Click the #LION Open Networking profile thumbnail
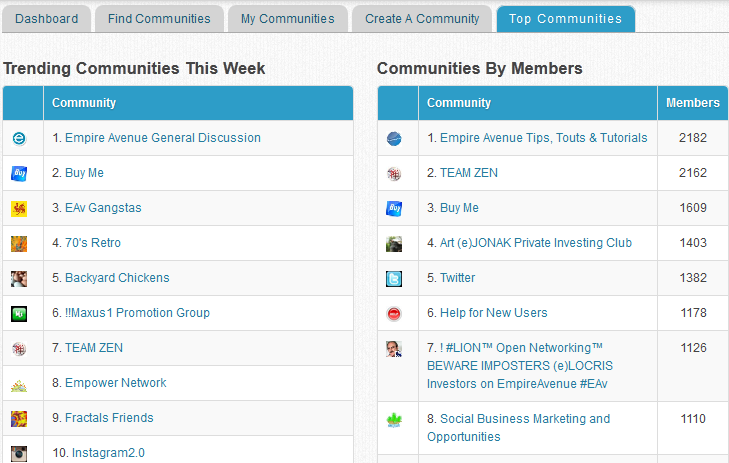The height and width of the screenshot is (463, 729). (394, 349)
